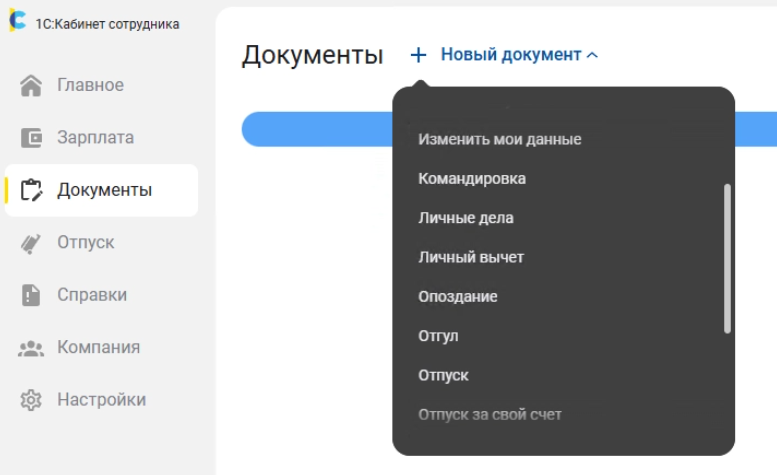Click the people icon beside Компания
The image size is (777, 475).
[32, 348]
